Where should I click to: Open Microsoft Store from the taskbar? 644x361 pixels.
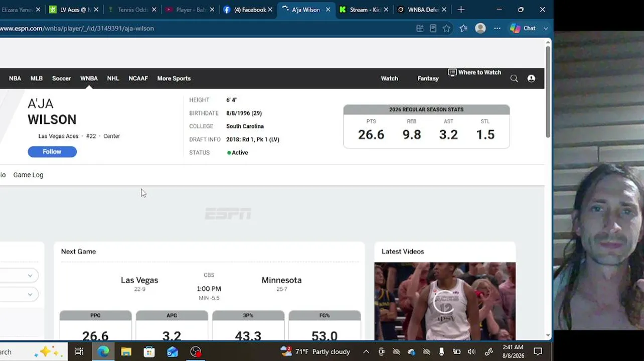coord(149,351)
